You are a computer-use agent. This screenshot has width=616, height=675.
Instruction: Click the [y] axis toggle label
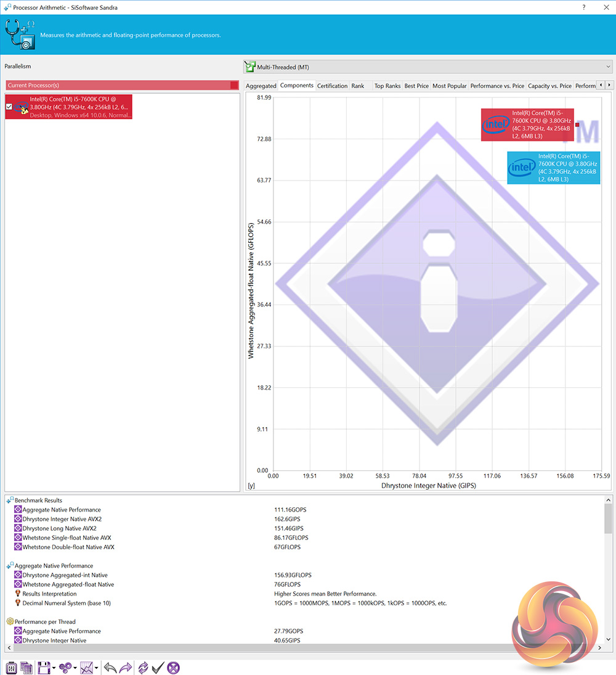click(x=251, y=486)
